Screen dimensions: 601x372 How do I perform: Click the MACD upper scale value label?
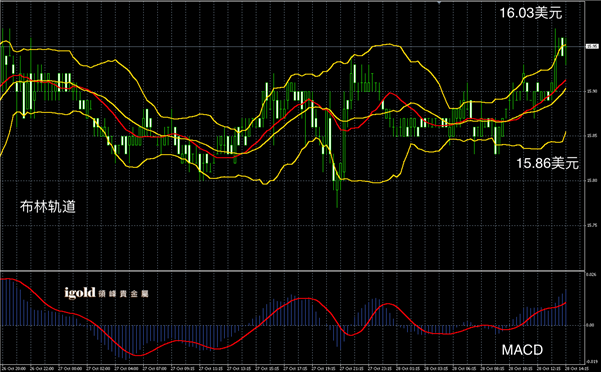[591, 274]
